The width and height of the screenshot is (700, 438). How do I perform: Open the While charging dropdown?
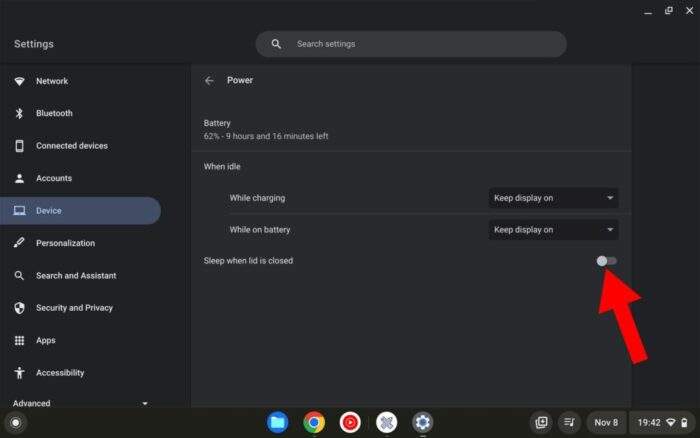coord(554,198)
